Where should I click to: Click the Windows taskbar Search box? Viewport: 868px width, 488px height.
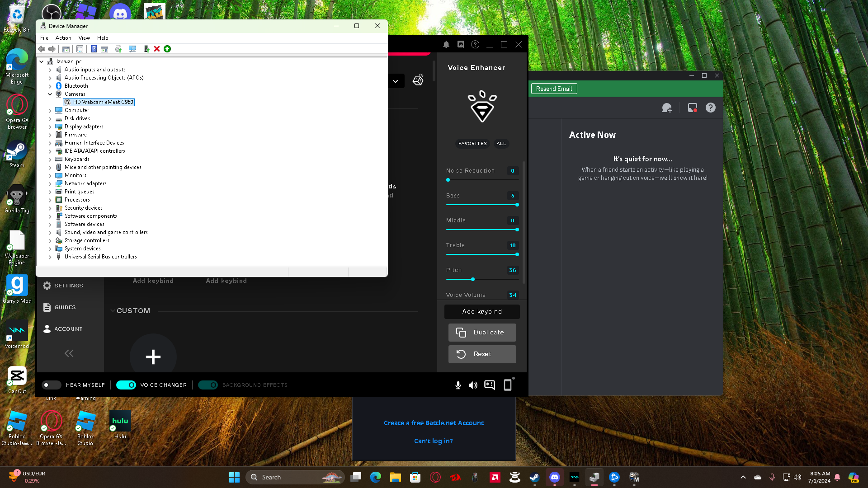(295, 477)
